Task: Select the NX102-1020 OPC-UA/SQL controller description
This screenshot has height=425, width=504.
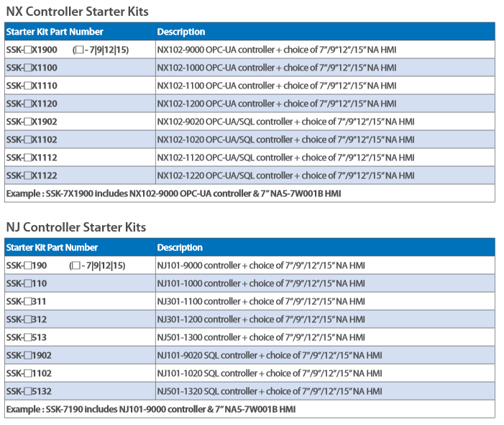Action: 285,140
